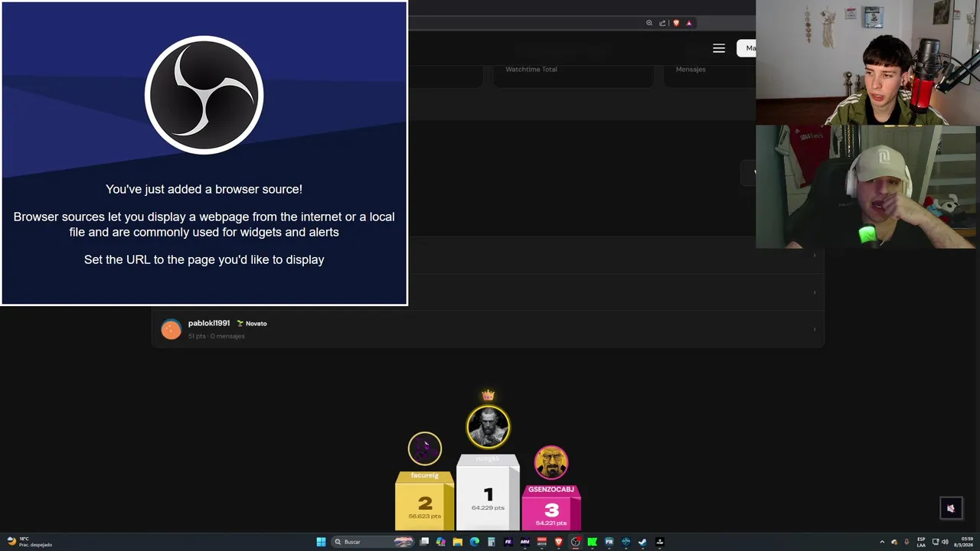Click the first place avatar on podium
Screen dimensions: 980x551
click(488, 426)
